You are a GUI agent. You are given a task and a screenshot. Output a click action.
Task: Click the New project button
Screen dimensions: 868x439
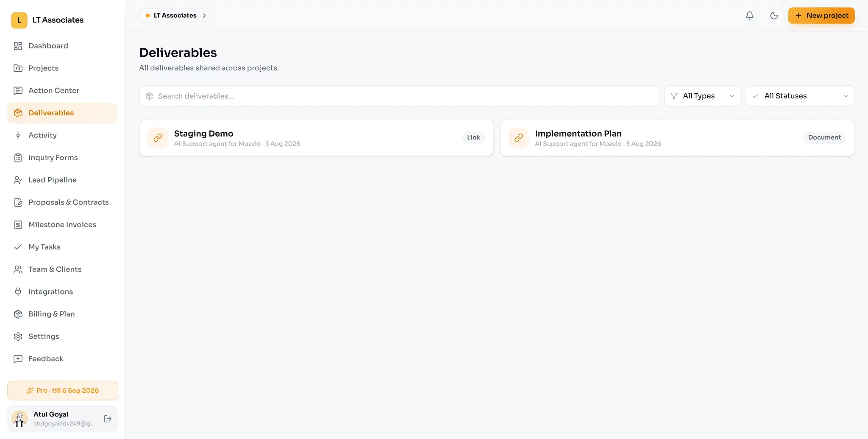pos(821,16)
